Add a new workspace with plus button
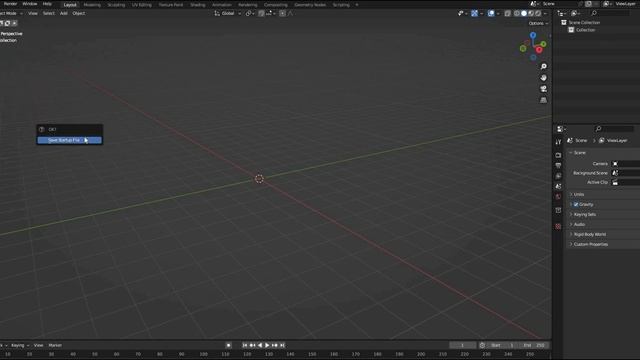Viewport: 640px width, 360px height. tap(357, 5)
